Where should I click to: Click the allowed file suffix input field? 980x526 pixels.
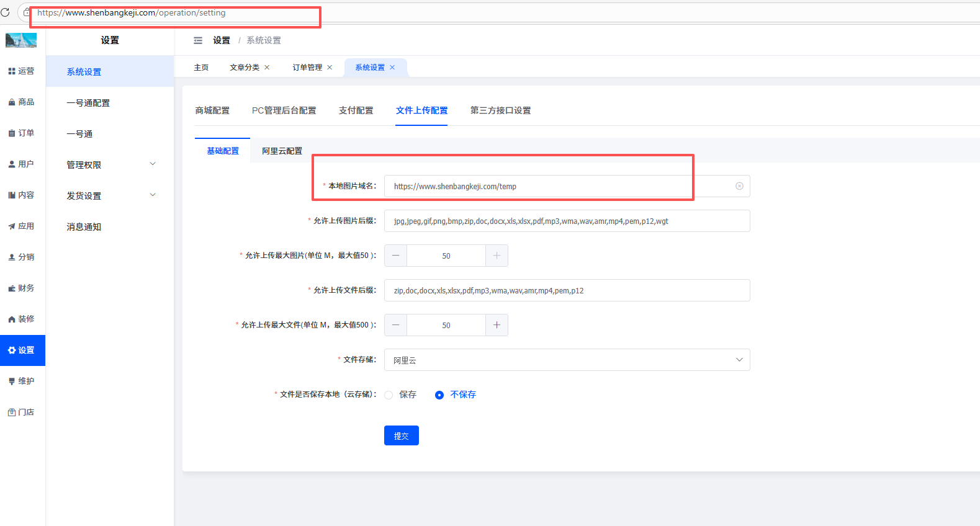tap(567, 290)
